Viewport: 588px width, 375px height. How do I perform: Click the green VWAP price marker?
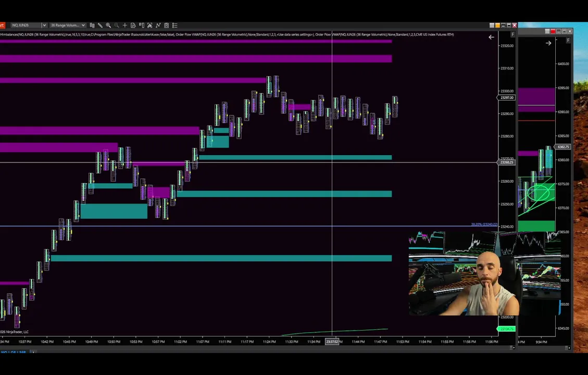(506, 329)
